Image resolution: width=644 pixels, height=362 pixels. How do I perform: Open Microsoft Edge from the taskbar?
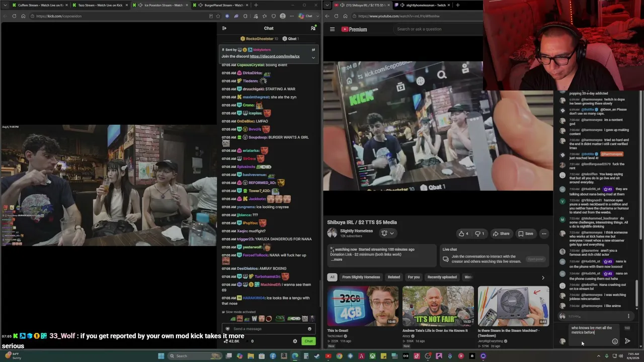pos(295,356)
